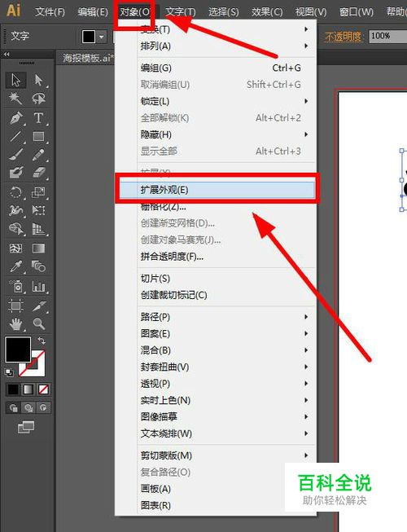Select the Type (T) tool
Image resolution: width=407 pixels, height=532 pixels.
pos(38,118)
